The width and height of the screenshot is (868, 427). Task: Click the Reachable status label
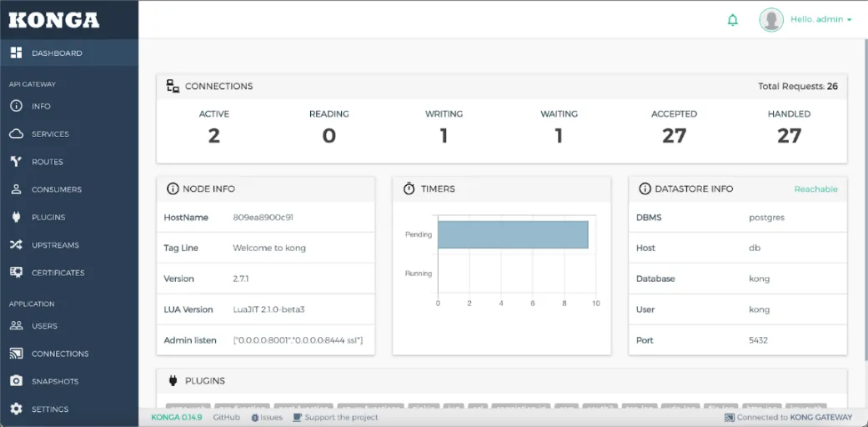tap(816, 188)
